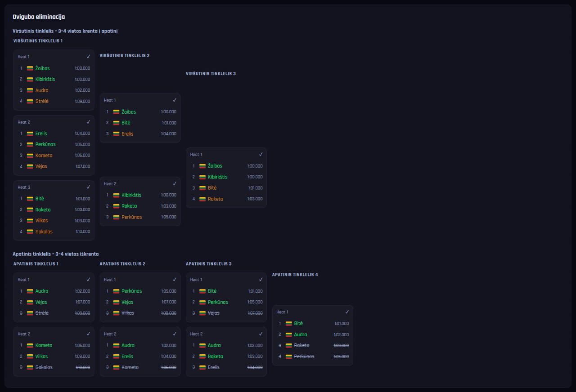
Task: Click the 'Viršutinis tinklelis - 3-4 vietos krenta' subtitle
Action: (x=65, y=31)
